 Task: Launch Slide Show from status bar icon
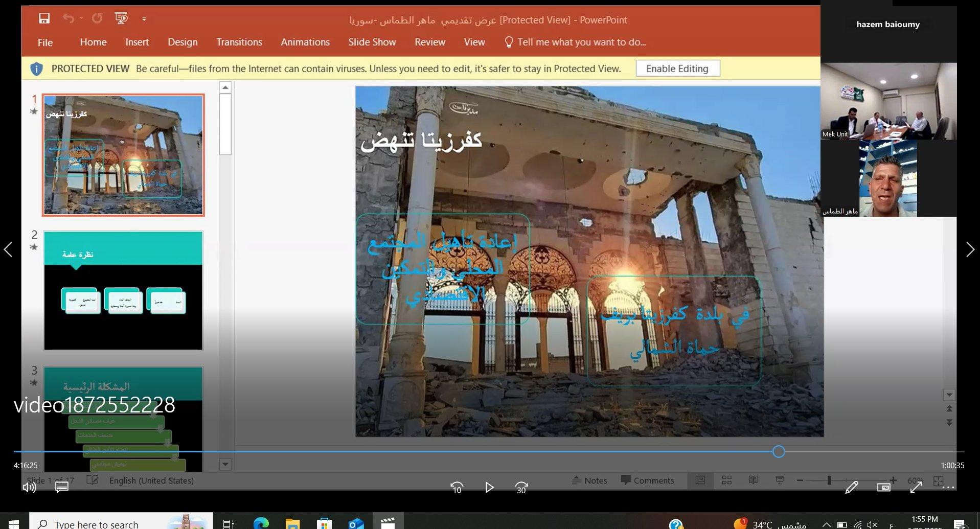780,480
